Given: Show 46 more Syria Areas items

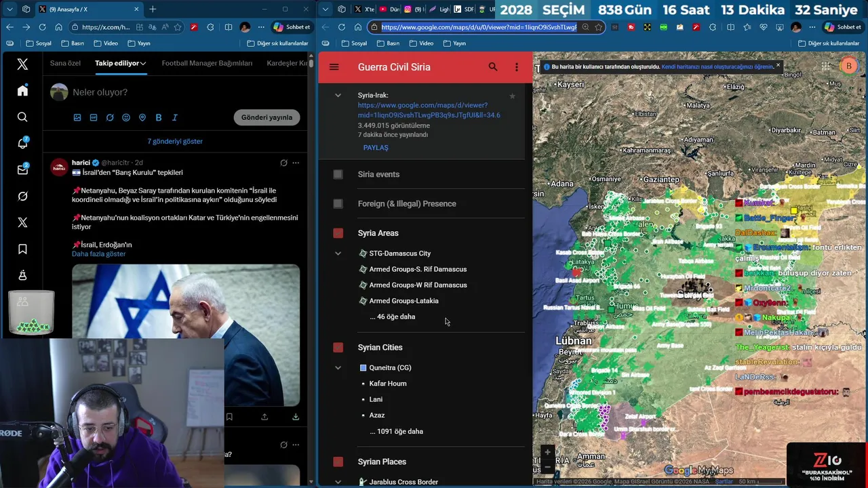Looking at the screenshot, I should [393, 317].
